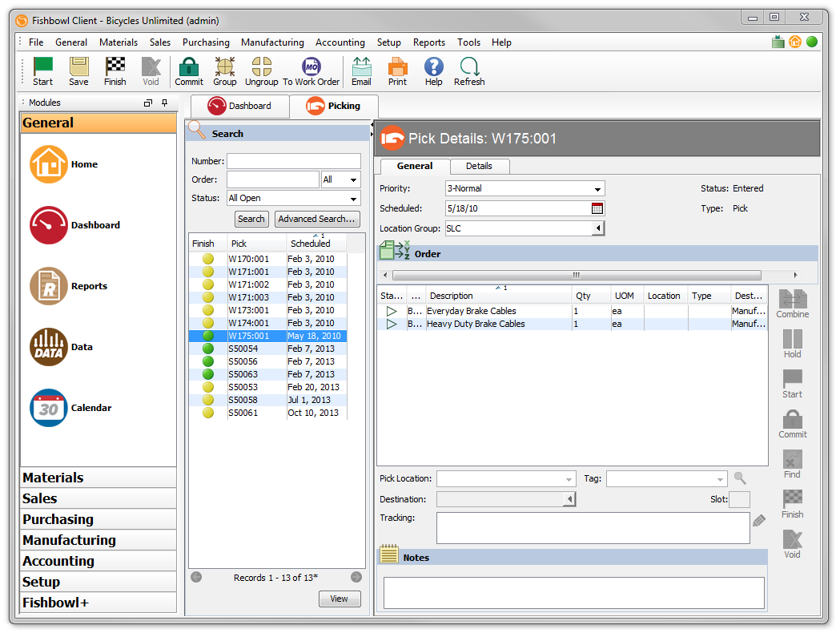This screenshot has width=840, height=633.
Task: Expand the Manufacturing module group
Action: click(x=98, y=540)
